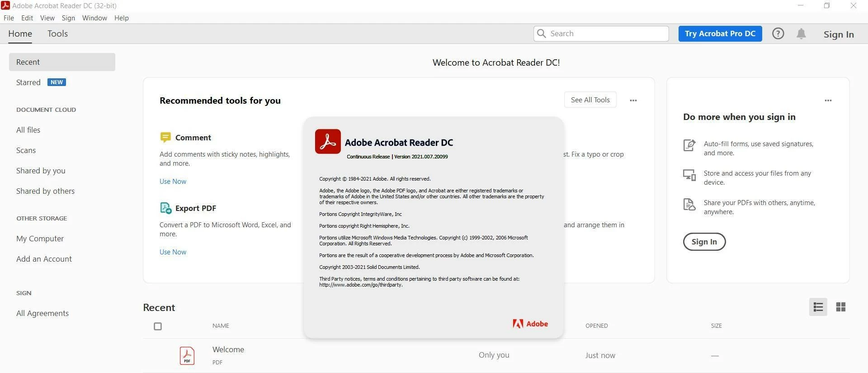Click the share PDFs document icon
This screenshot has height=373, width=868.
click(x=689, y=205)
